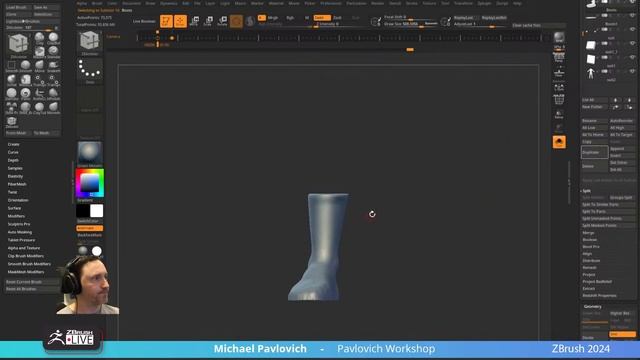Toggle Persp perspective view on right shelf
The width and height of the screenshot is (640, 360).
pos(559,58)
